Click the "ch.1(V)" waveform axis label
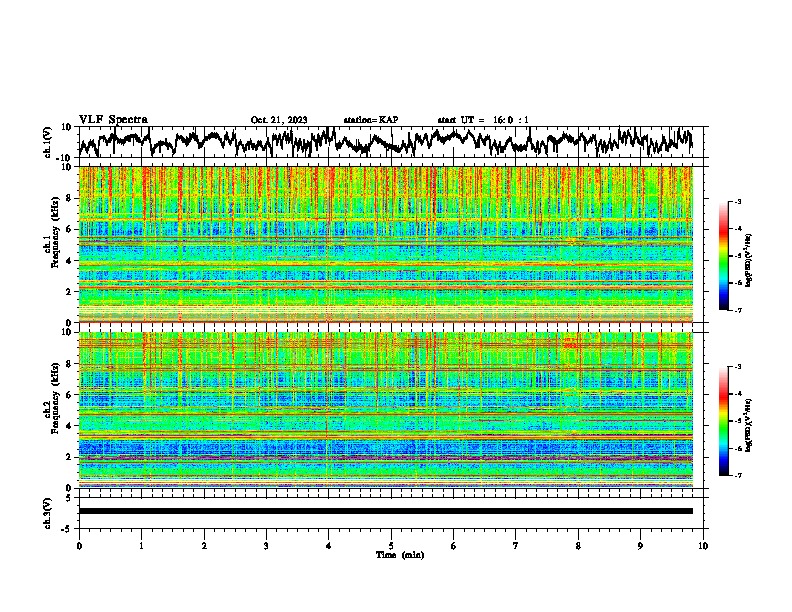 [48, 142]
